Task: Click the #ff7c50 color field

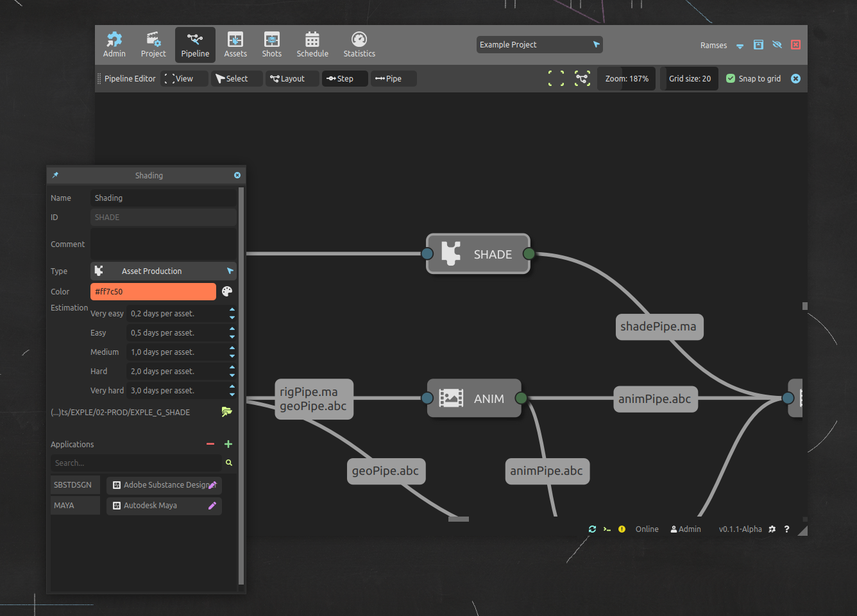Action: [x=153, y=291]
